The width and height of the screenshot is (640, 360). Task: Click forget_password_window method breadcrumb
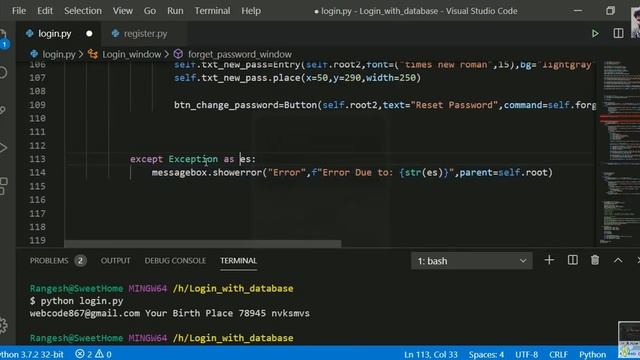coord(240,54)
